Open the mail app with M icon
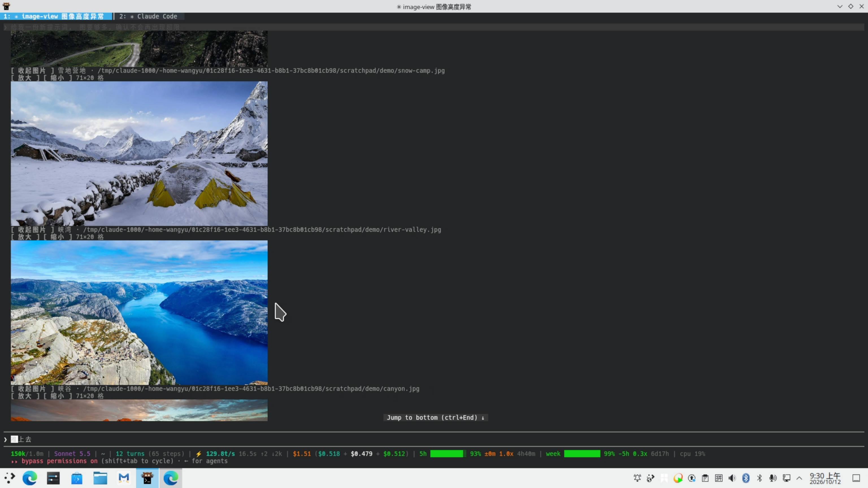Image resolution: width=868 pixels, height=488 pixels. point(124,478)
